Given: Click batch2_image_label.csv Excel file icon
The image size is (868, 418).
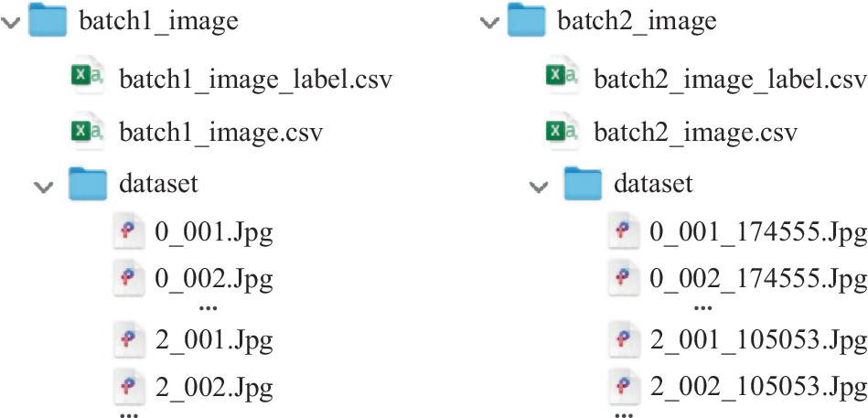Looking at the screenshot, I should point(563,78).
